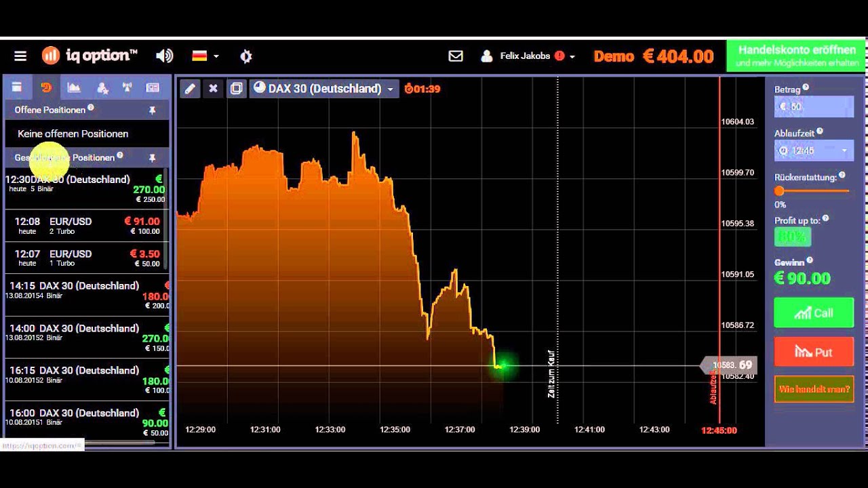
Task: Select the 12:08 EUR/USD € 91.00 position
Action: pos(85,225)
